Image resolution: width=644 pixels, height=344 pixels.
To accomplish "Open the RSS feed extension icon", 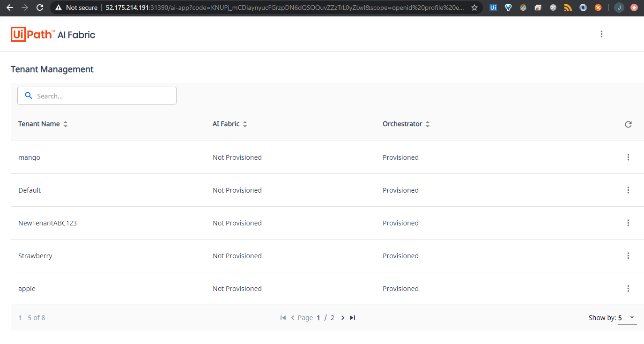I will 568,7.
